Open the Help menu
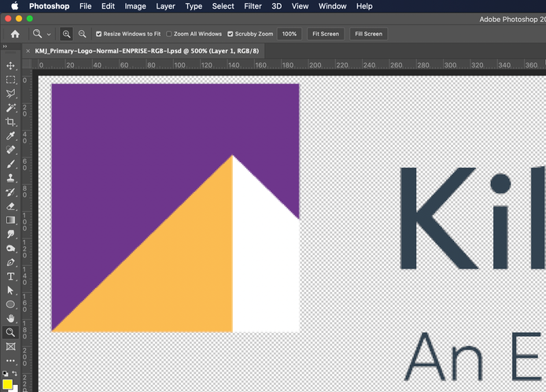 364,6
